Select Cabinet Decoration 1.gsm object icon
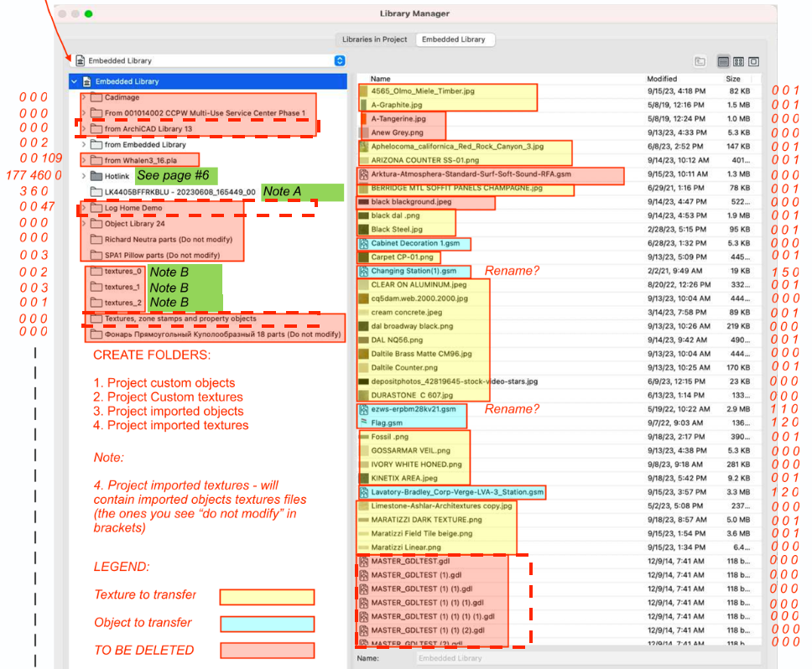Viewport: 812px width, 669px height. tap(363, 243)
